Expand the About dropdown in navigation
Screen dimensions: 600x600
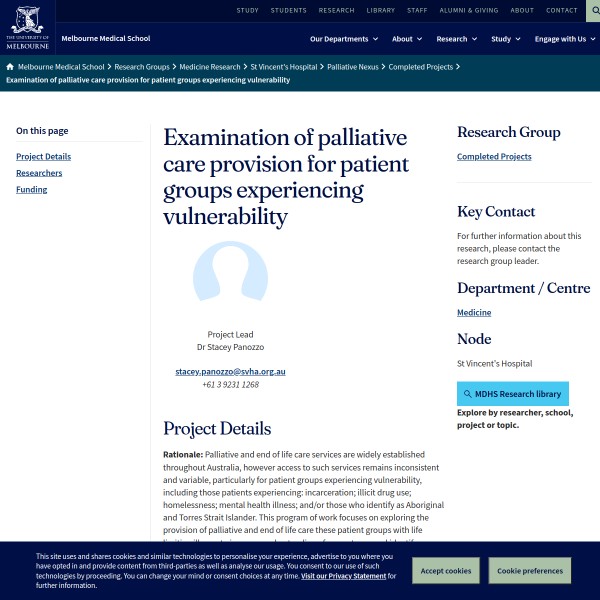[407, 39]
